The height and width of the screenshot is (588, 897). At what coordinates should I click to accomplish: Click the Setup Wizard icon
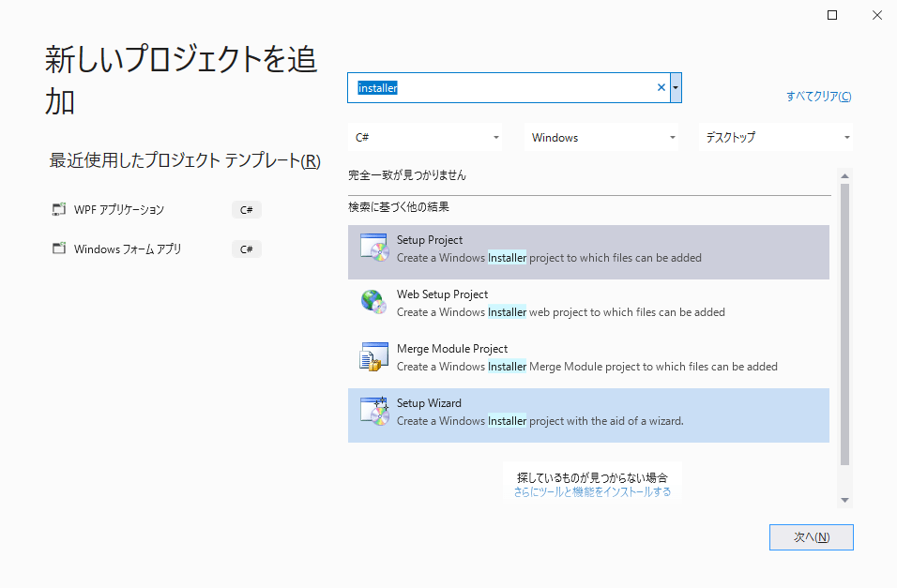pyautogui.click(x=374, y=412)
